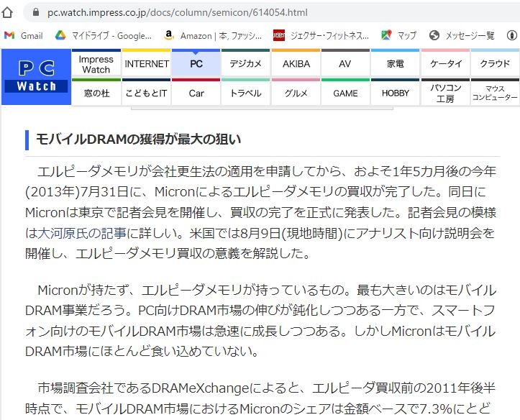Go to パソコン工房 tab
This screenshot has width=520, height=420.
tap(445, 93)
